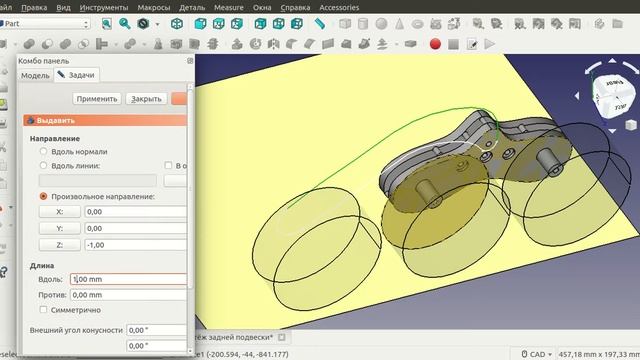Create a Cylinder primitive
Screen dimensions: 640x360
(363, 24)
